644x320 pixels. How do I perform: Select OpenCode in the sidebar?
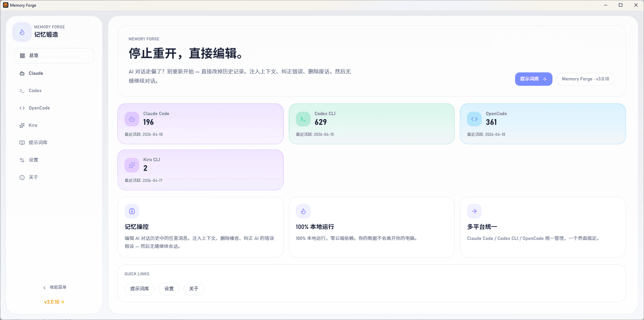coord(39,108)
